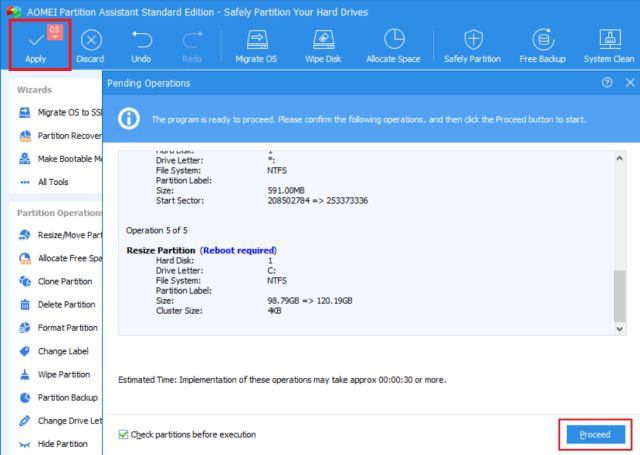This screenshot has width=640, height=455.
Task: Click the Apply toolbar icon
Action: [x=35, y=44]
